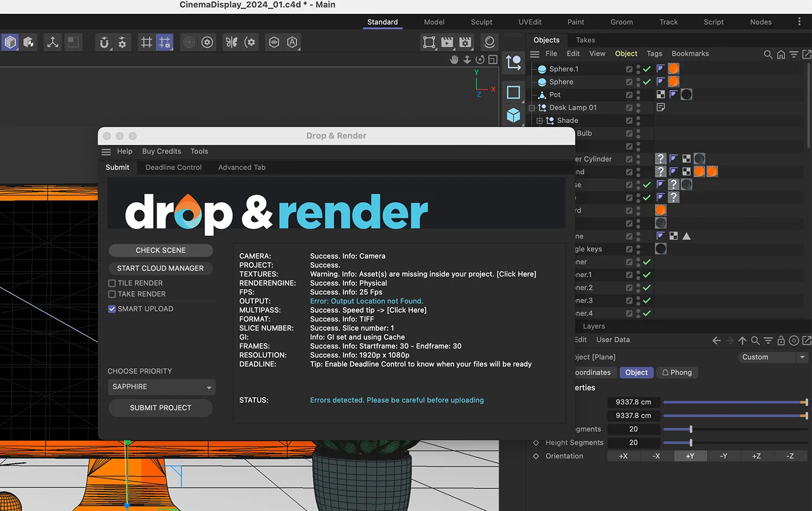
Task: Click the cube primitive icon beside viewport
Action: 513,115
